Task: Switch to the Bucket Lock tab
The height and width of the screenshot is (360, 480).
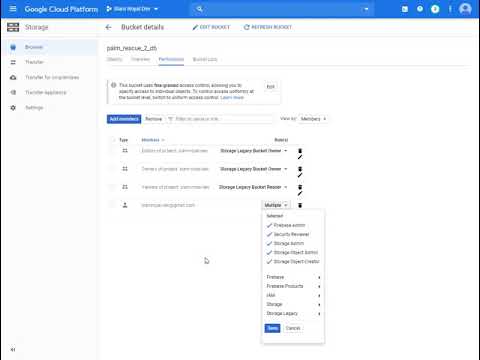Action: (205, 59)
